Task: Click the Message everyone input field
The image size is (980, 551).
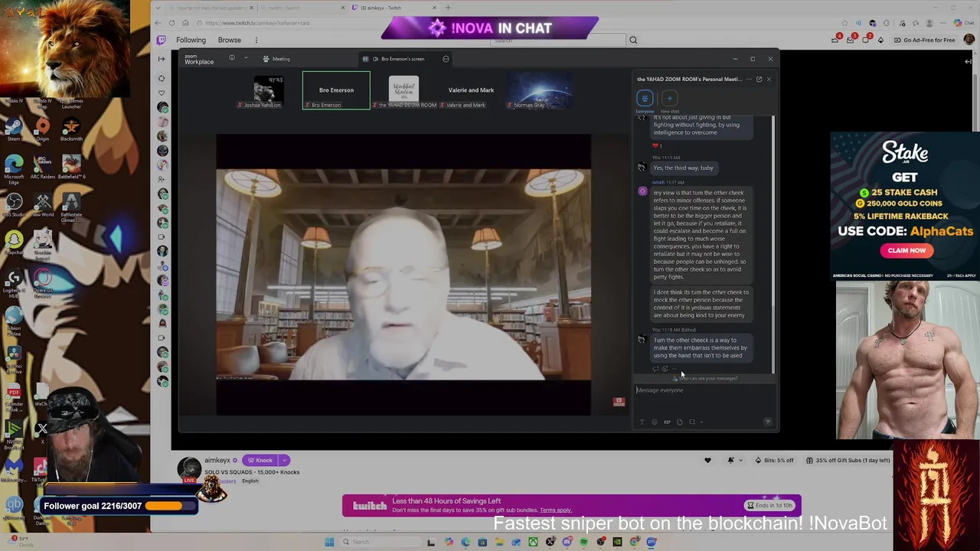Action: point(704,390)
